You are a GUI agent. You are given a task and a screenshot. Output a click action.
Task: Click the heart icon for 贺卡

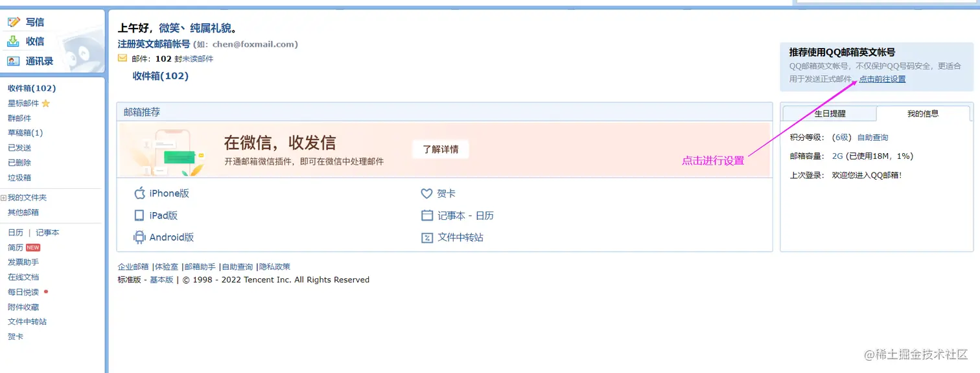point(426,193)
